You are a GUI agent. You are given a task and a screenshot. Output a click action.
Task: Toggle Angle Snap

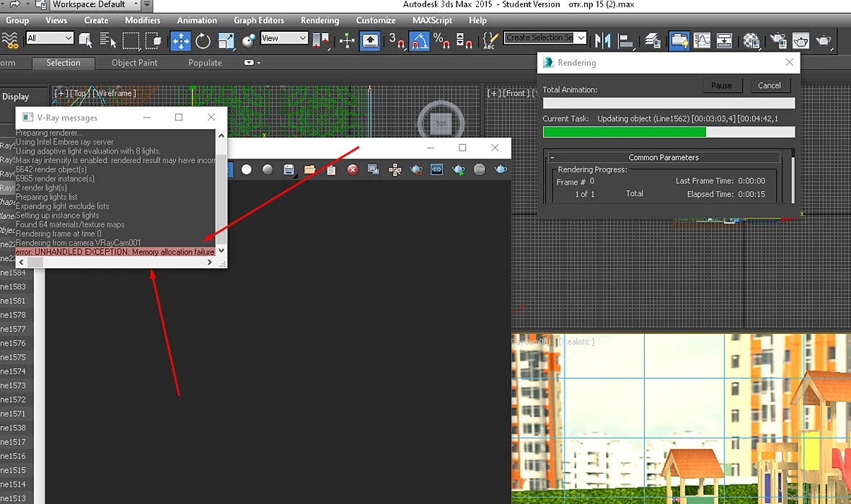pos(419,40)
